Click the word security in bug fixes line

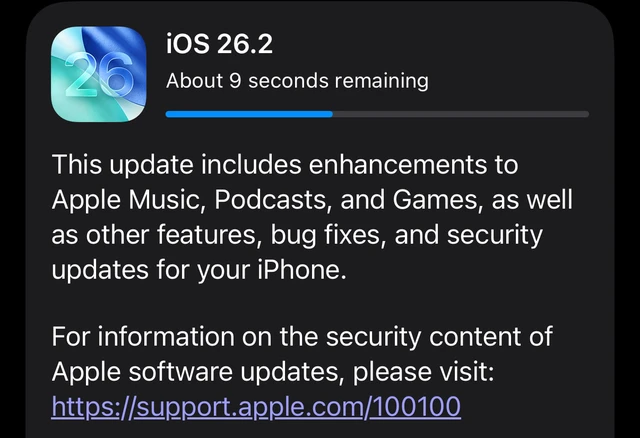point(495,236)
